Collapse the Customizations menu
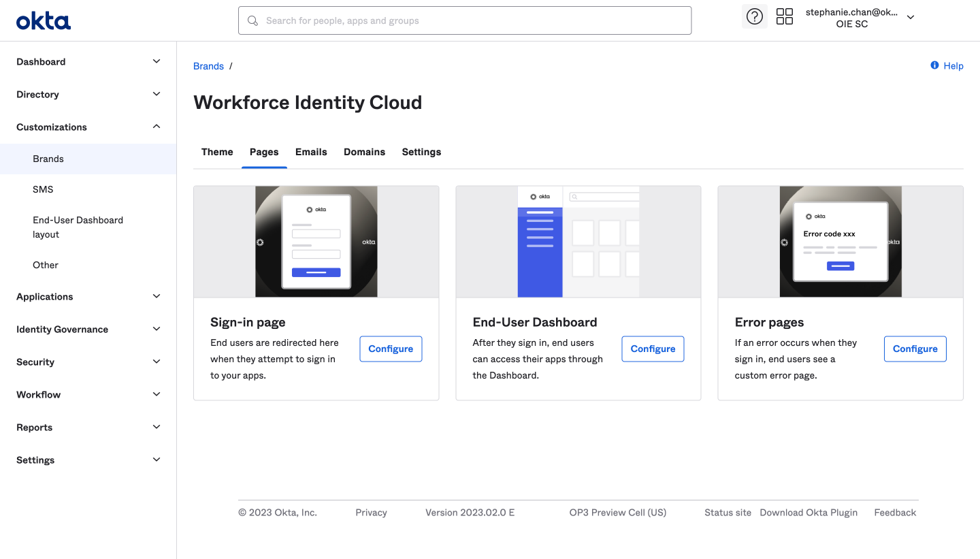The height and width of the screenshot is (559, 980). click(x=88, y=127)
